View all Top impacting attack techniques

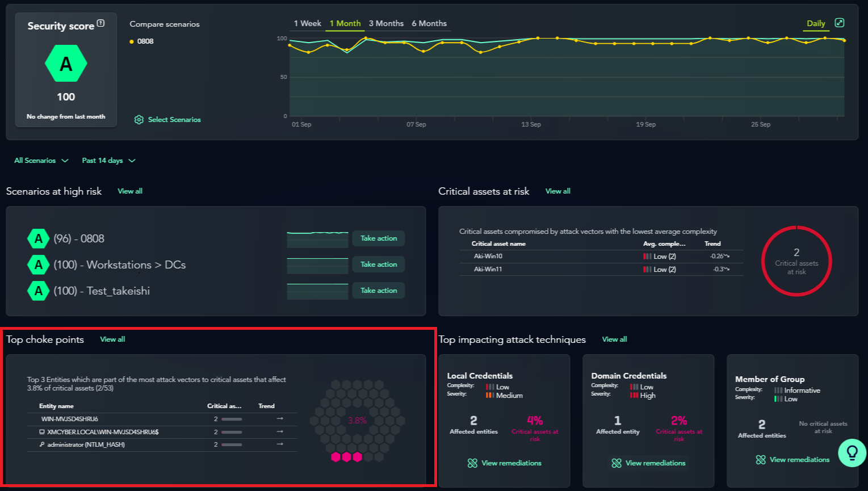615,339
